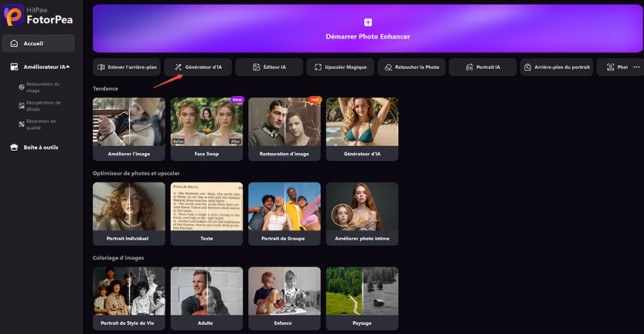Open the Générateur d'IA toolbar button
Viewport: 644px width, 334px height.
point(198,67)
